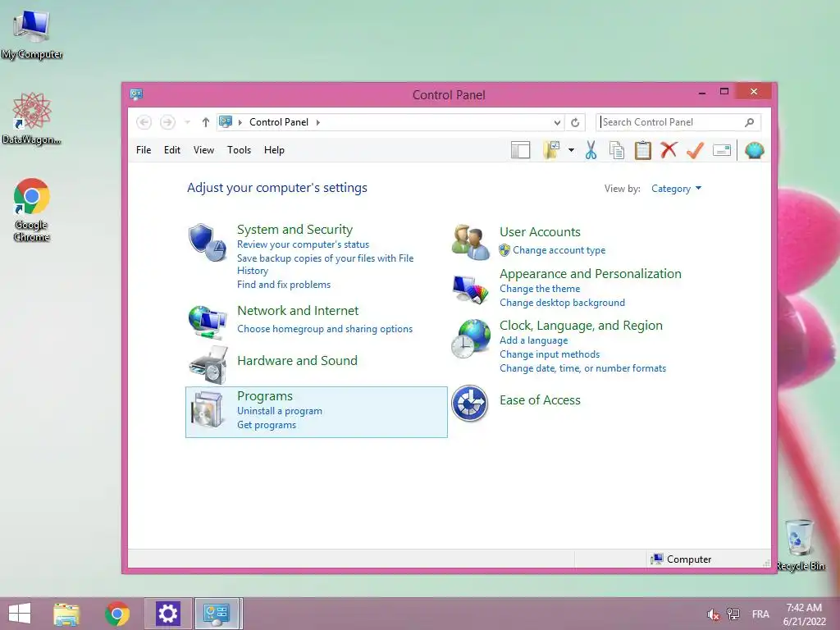The image size is (840, 630).
Task: Open the Edit menu
Action: pos(172,150)
